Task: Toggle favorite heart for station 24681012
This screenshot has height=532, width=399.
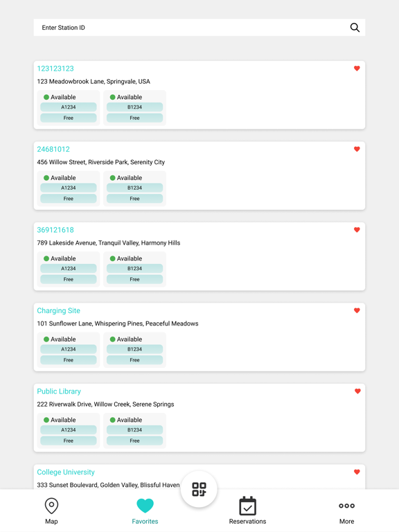Action: tap(357, 149)
